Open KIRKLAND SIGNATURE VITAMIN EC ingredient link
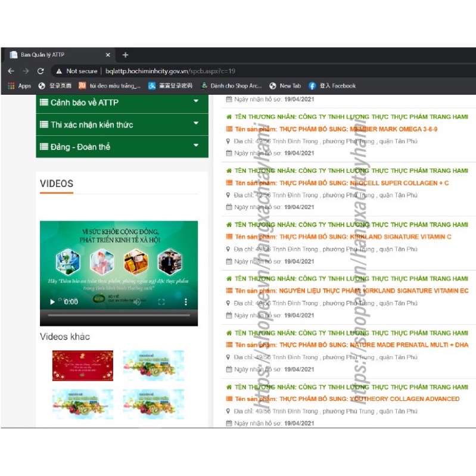Screen dimensions: 476x476 point(351,291)
